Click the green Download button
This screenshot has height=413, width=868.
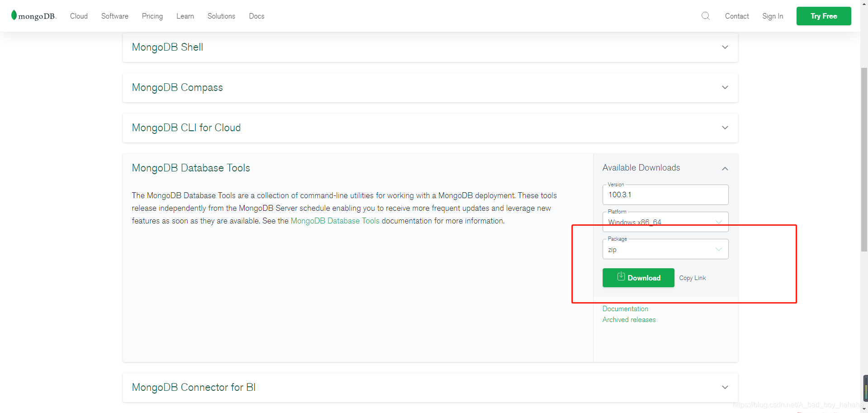point(638,278)
